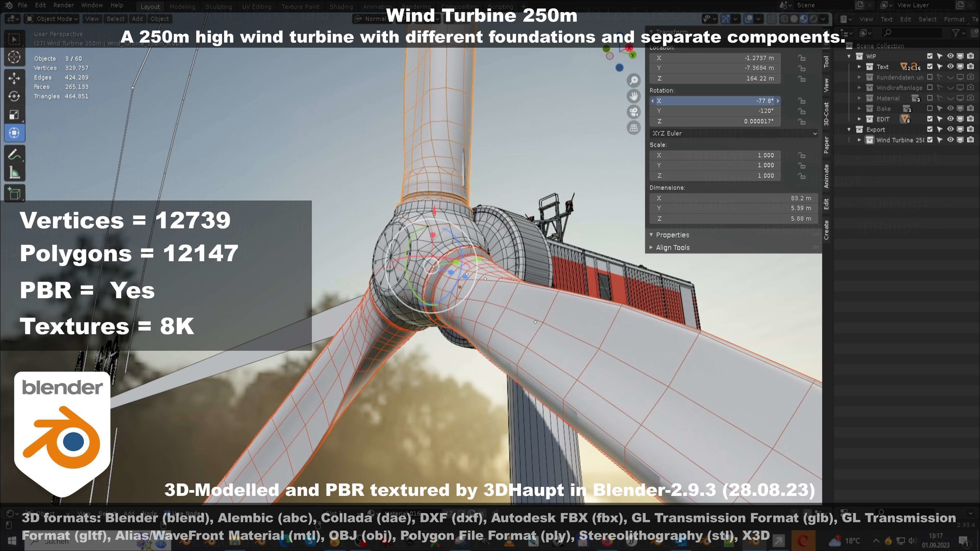Uncheck the WIP collection checkbox
Screen dimensions: 980x551
[x=930, y=56]
